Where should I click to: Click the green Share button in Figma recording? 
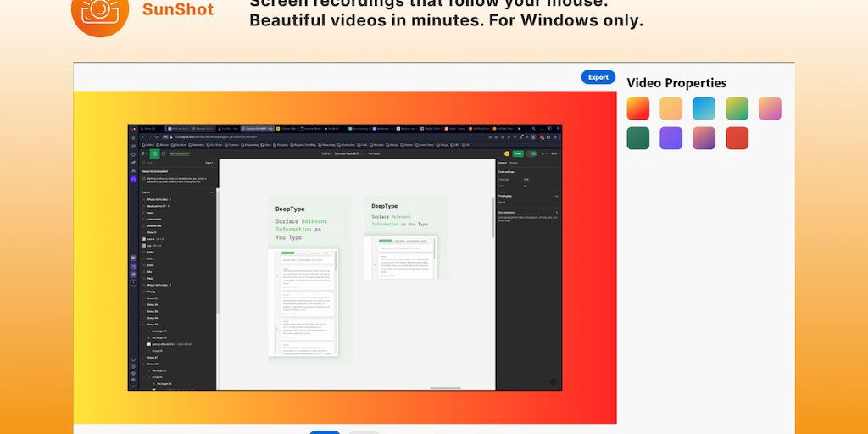coord(518,153)
